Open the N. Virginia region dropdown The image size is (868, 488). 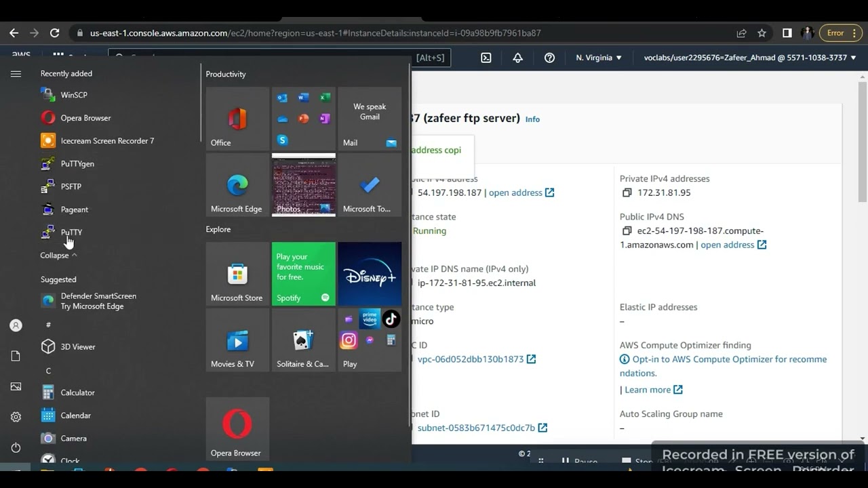599,58
